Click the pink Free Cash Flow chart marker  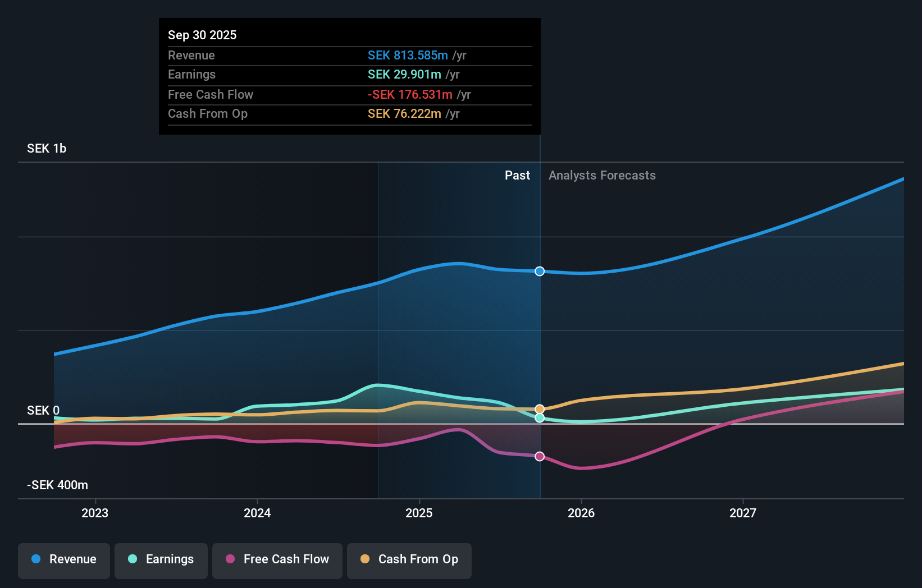tap(540, 456)
